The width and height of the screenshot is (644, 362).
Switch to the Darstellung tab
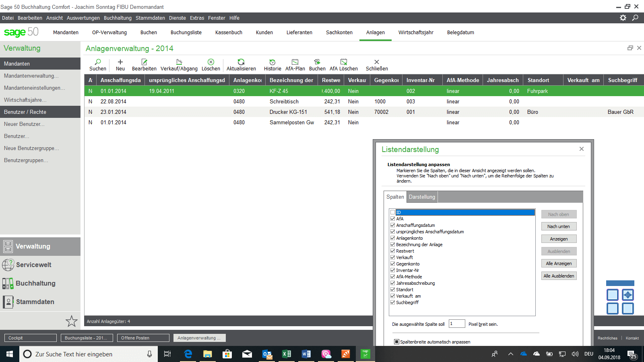coord(422,197)
